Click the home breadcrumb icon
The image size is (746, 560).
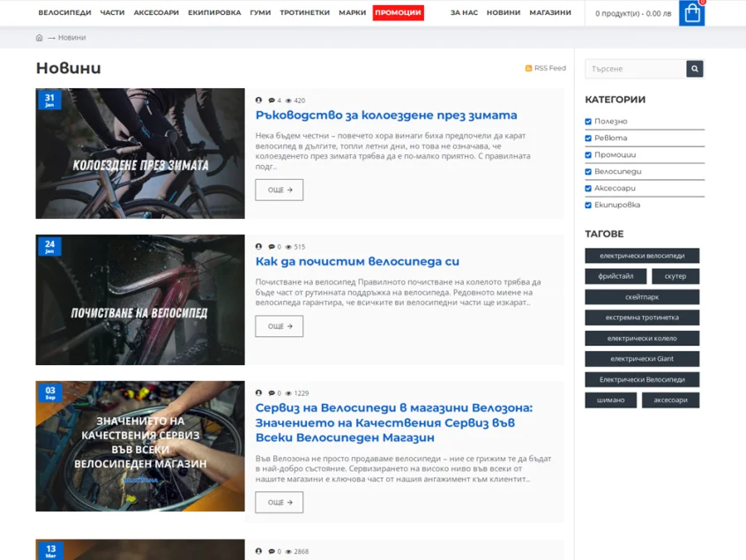coord(40,38)
